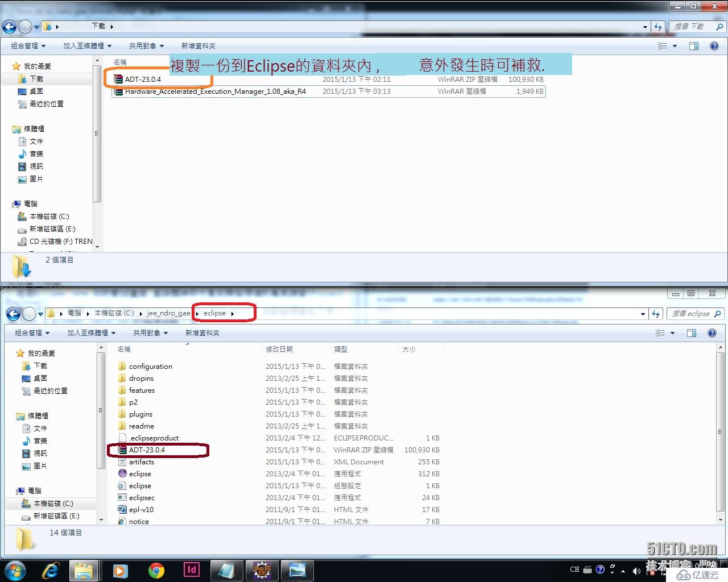Select 音樂 library in upper window sidebar
This screenshot has width=728, height=582.
(x=36, y=154)
